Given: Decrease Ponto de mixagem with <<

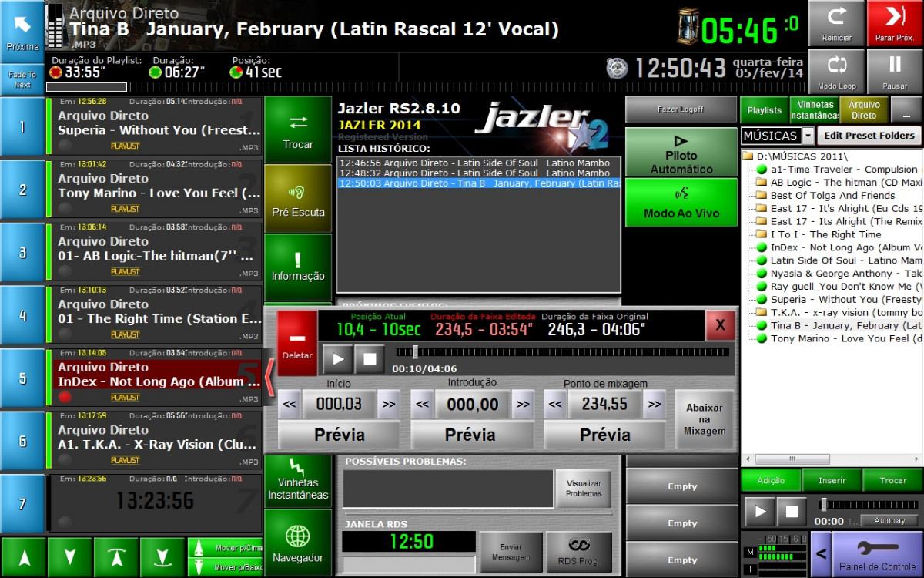Looking at the screenshot, I should click(x=555, y=405).
